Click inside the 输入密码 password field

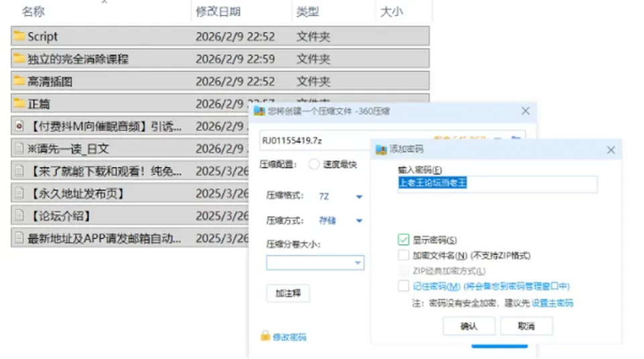point(497,183)
